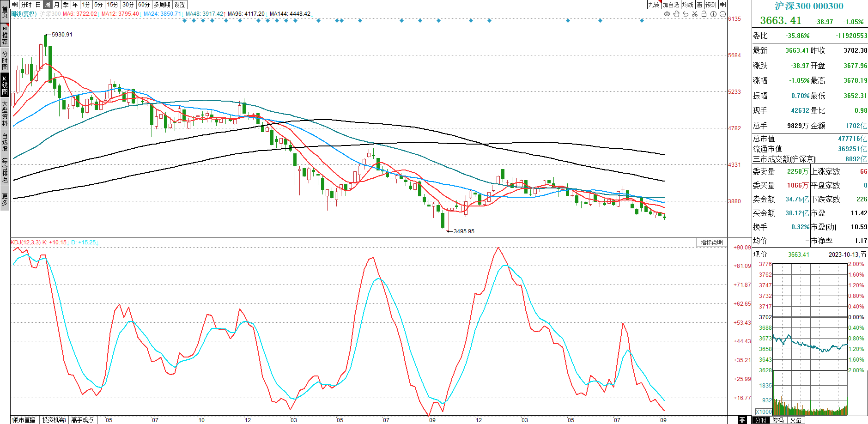Select the 筹码 tab at bottom right

click(x=778, y=420)
